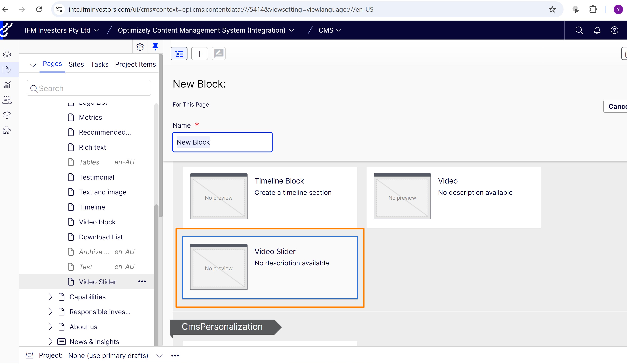
Task: Expand the About us tree node
Action: coord(51,327)
